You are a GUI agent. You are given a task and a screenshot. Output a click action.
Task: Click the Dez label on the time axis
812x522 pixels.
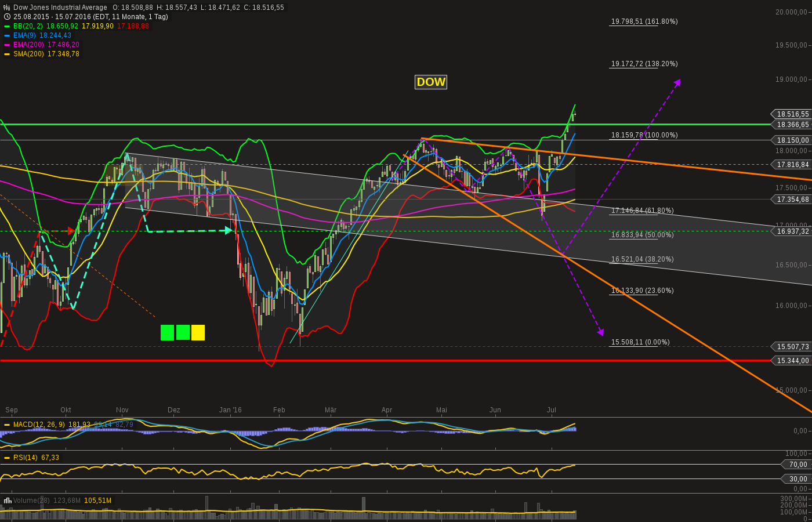coord(174,410)
